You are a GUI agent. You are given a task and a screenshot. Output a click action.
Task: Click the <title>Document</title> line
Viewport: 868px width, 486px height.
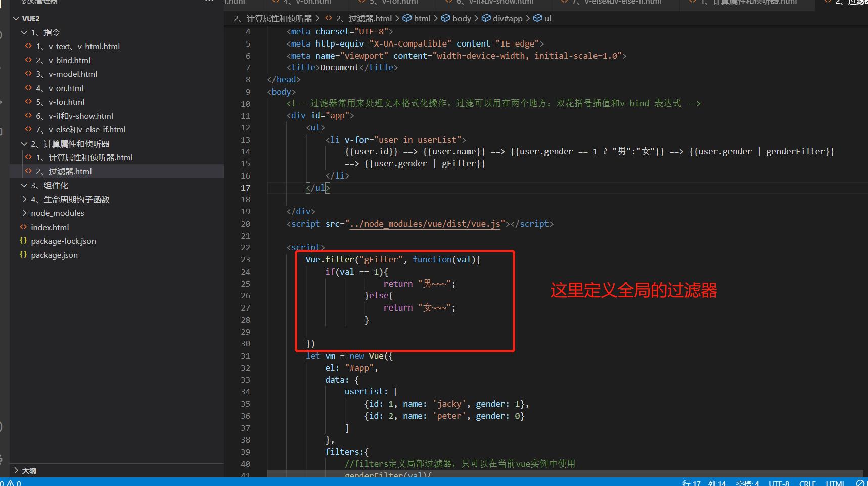point(342,67)
